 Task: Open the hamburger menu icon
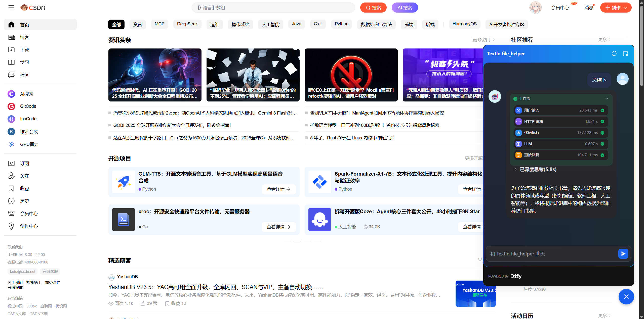[11, 8]
